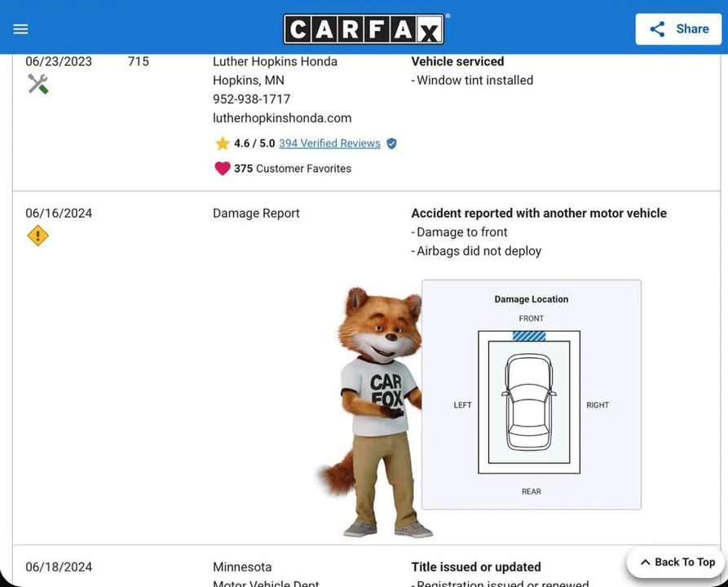Click the '4.6 / 5.0' rating text

pyautogui.click(x=254, y=143)
